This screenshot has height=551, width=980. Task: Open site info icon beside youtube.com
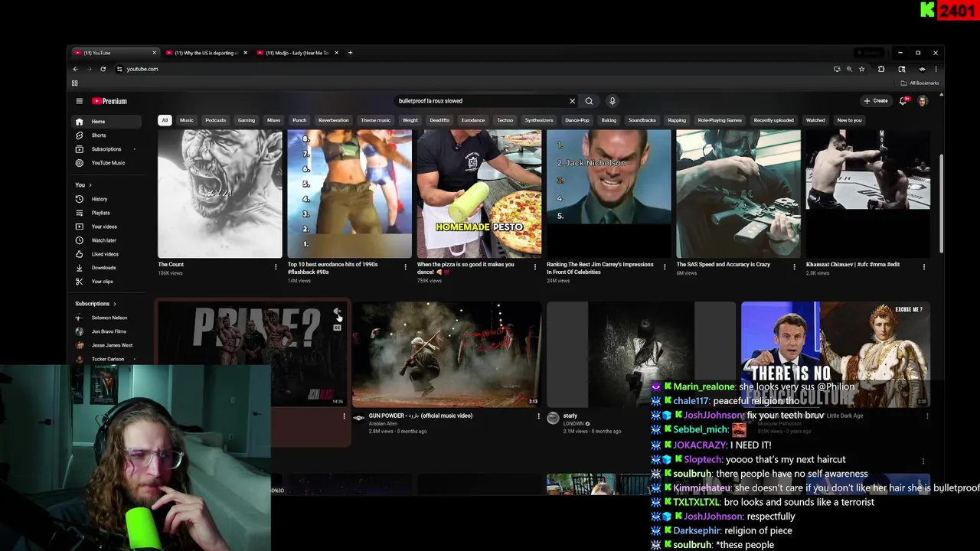pos(119,69)
